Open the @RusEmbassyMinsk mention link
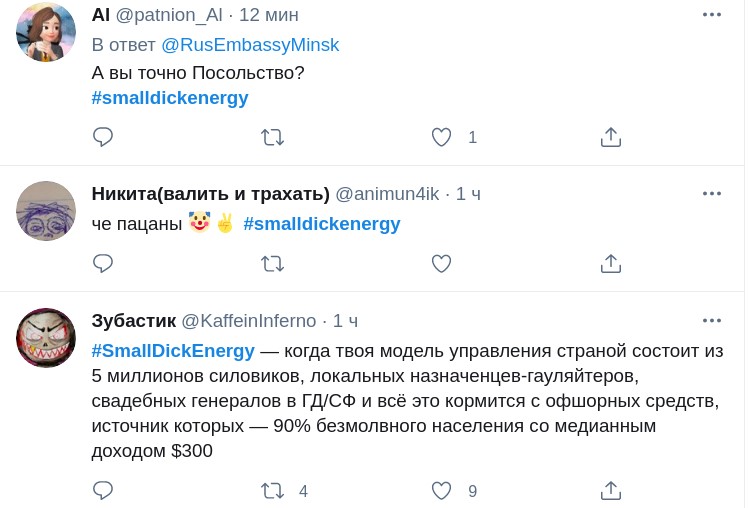 [250, 45]
